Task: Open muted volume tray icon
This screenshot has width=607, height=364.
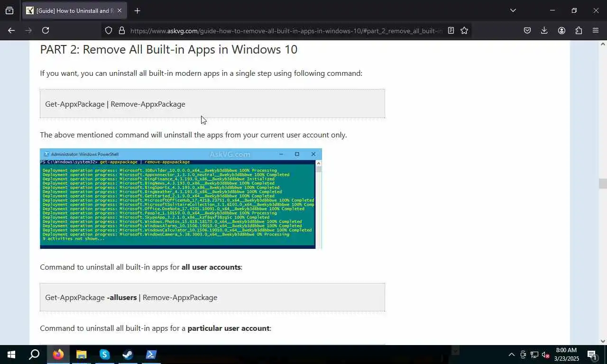Action: [x=545, y=355]
